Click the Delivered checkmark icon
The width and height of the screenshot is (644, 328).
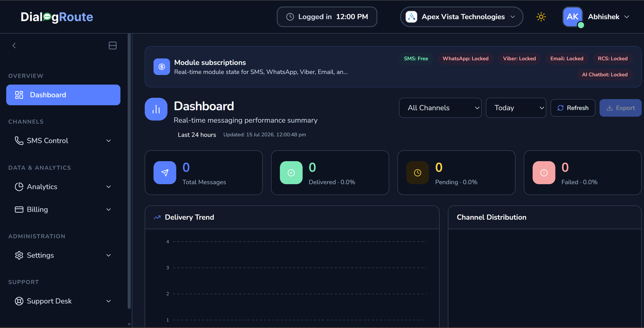click(x=291, y=173)
